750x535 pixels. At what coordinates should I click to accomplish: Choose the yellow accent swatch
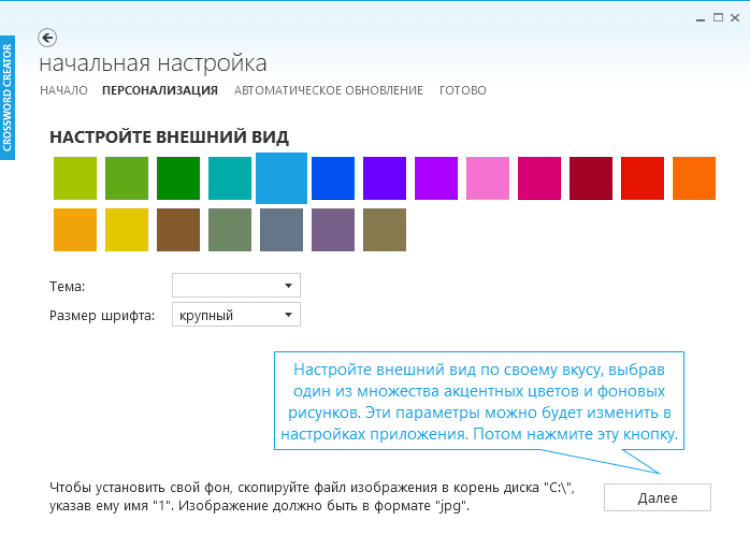(x=127, y=229)
